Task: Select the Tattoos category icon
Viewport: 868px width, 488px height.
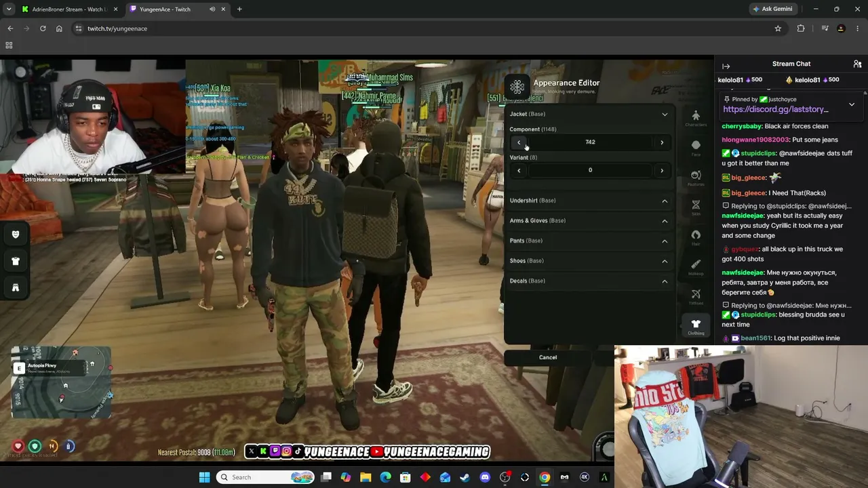Action: point(696,297)
